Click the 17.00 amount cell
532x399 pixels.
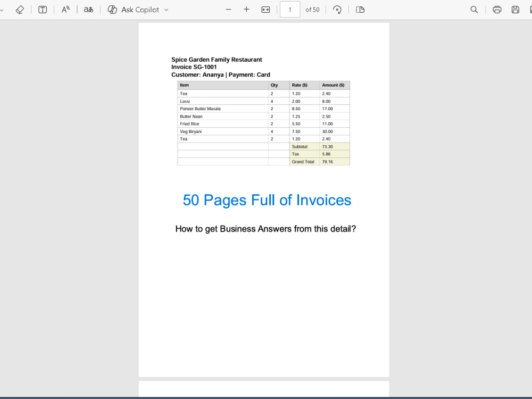click(x=334, y=109)
